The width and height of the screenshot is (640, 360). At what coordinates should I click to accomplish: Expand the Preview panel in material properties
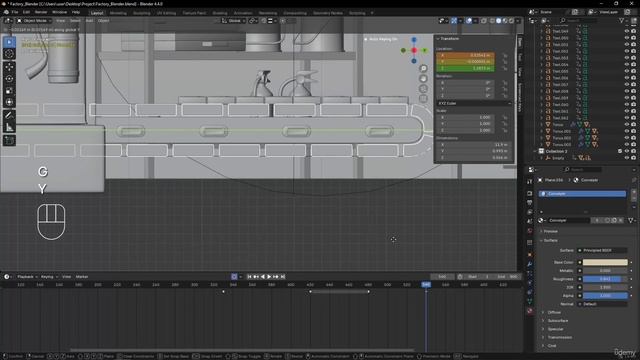click(x=551, y=231)
